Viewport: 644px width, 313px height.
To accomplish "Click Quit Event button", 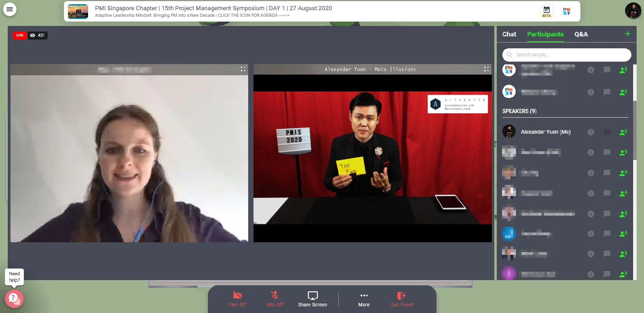I will coord(402,299).
